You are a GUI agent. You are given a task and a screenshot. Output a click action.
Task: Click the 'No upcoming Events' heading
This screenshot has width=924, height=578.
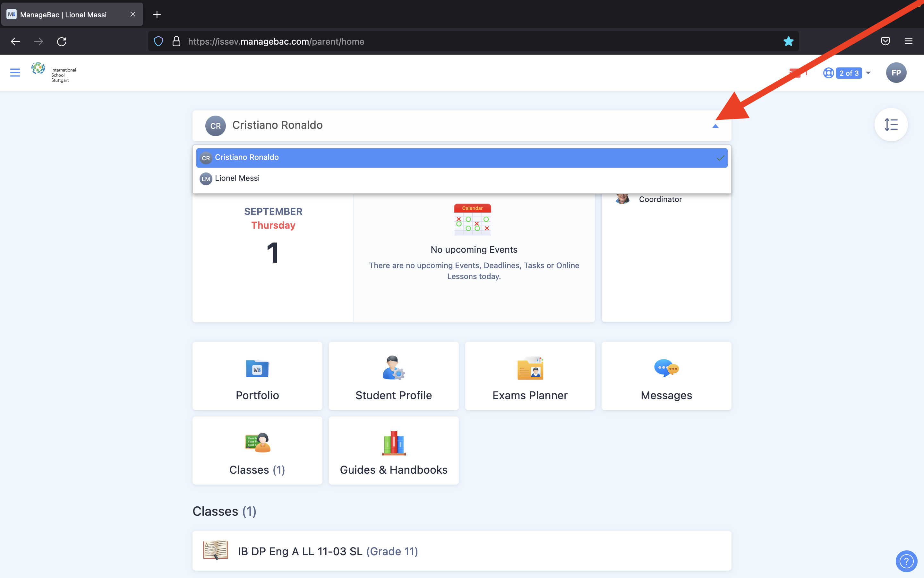pyautogui.click(x=474, y=250)
